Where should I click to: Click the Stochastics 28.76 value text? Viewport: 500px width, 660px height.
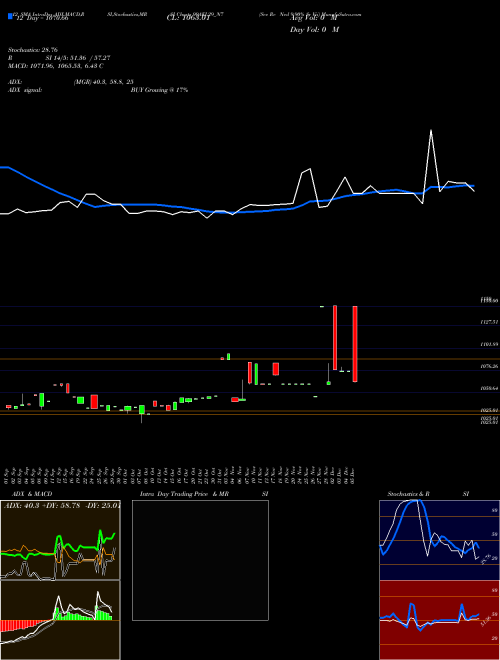[32, 50]
